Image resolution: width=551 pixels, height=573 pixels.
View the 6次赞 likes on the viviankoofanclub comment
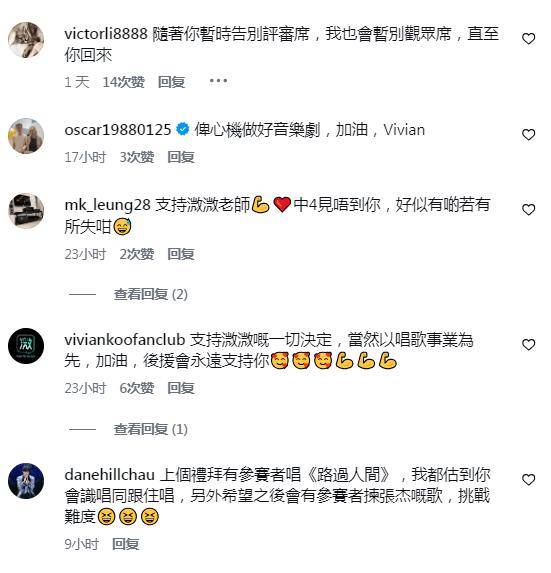coord(137,388)
